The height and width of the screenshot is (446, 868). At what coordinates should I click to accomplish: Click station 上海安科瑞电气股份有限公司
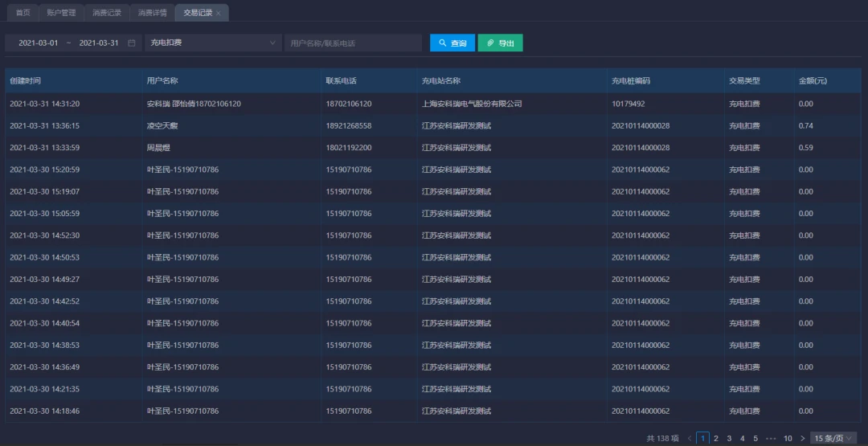(473, 104)
